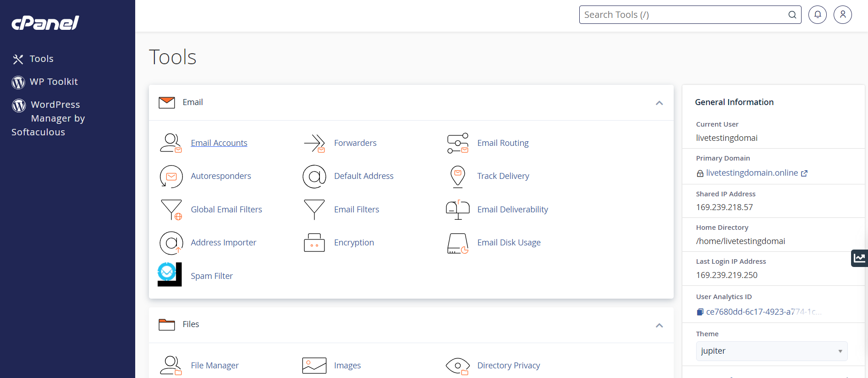Select Tools in the sidebar
The height and width of the screenshot is (378, 868).
(x=42, y=59)
